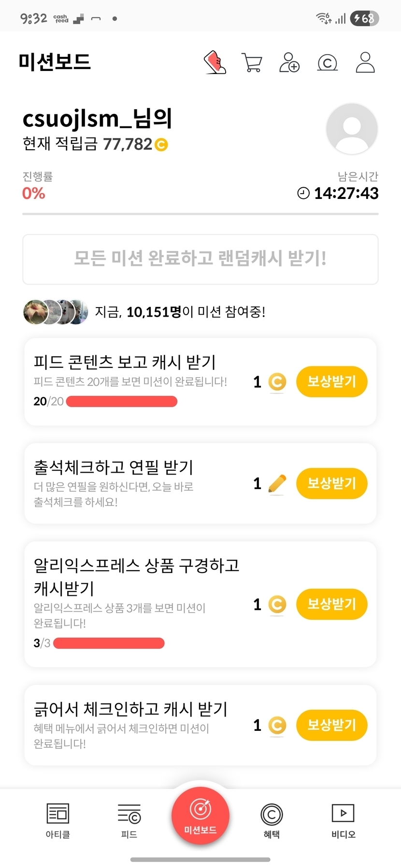This screenshot has width=401, height=868.
Task: Tap the add friend icon
Action: click(289, 63)
